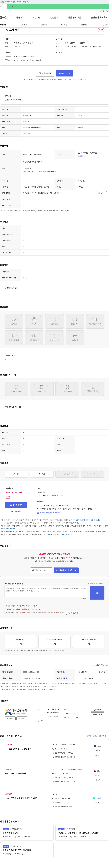Open 지도 보기 for 인증기관
This screenshot has height=868, width=109.
tap(101, 672)
